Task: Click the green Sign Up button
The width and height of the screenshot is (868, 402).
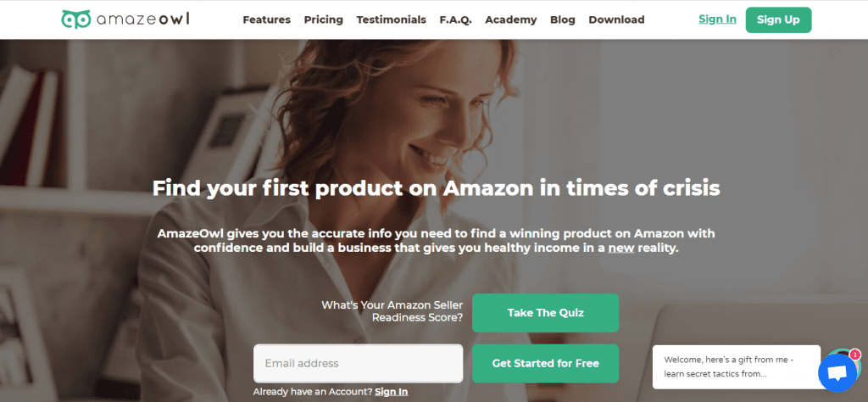Action: pyautogui.click(x=778, y=20)
